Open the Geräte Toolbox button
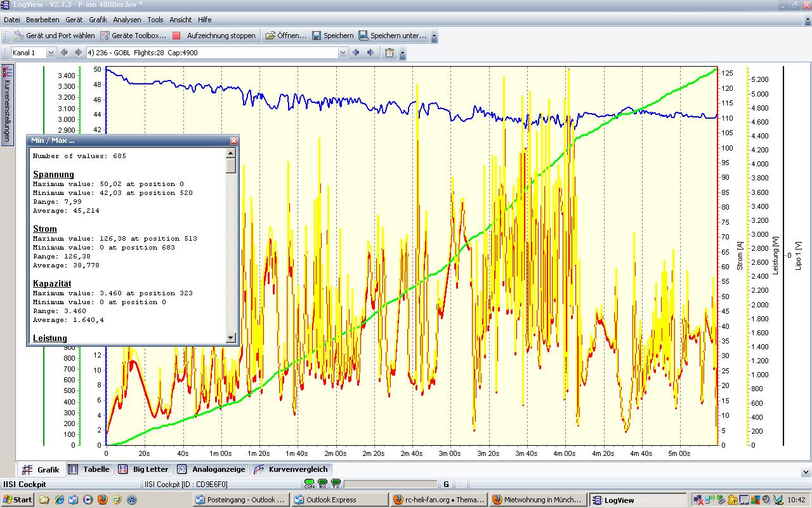This screenshot has width=812, height=508. 133,36
